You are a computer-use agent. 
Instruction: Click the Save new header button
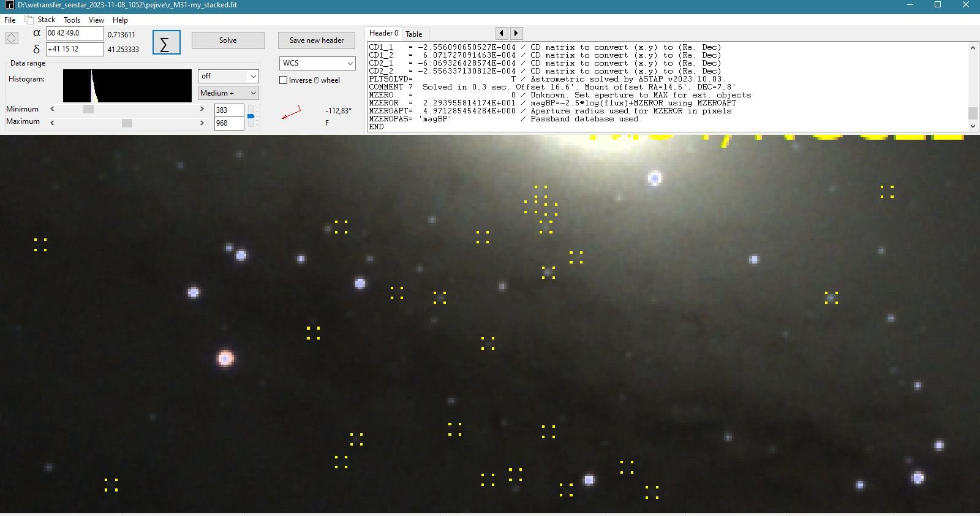(x=317, y=40)
